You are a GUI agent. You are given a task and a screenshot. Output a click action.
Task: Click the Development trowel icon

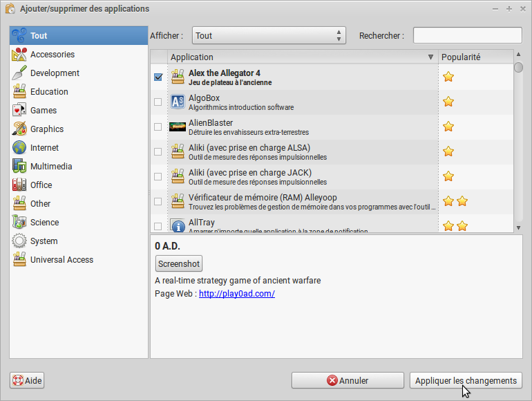tap(19, 73)
